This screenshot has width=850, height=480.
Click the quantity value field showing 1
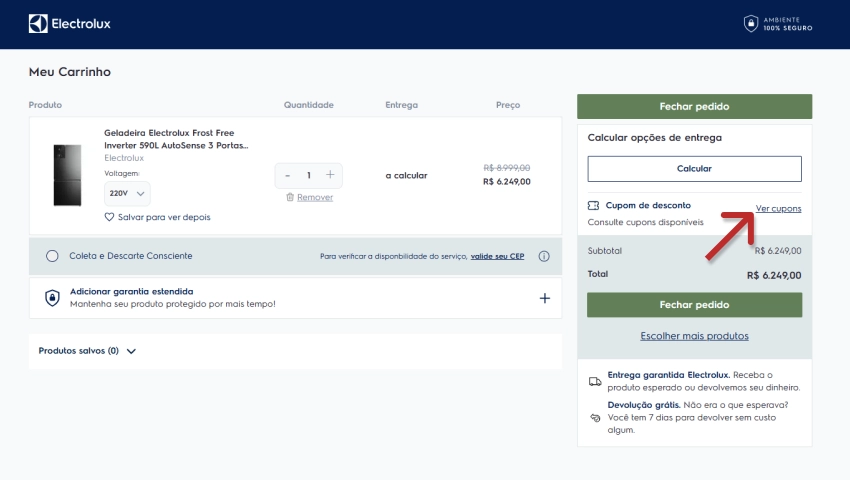coord(308,175)
